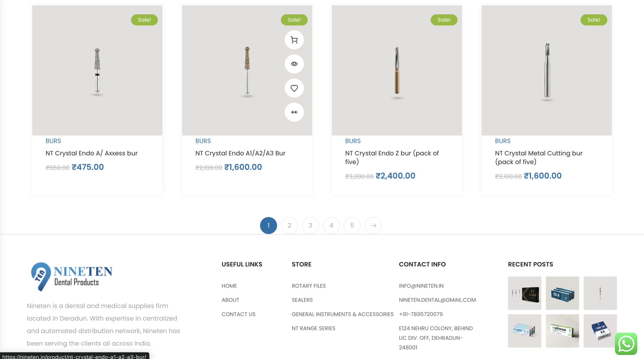This screenshot has width=644, height=359.
Task: Open NT Crystal Endo A/ Axxess bur
Action: coord(91,153)
